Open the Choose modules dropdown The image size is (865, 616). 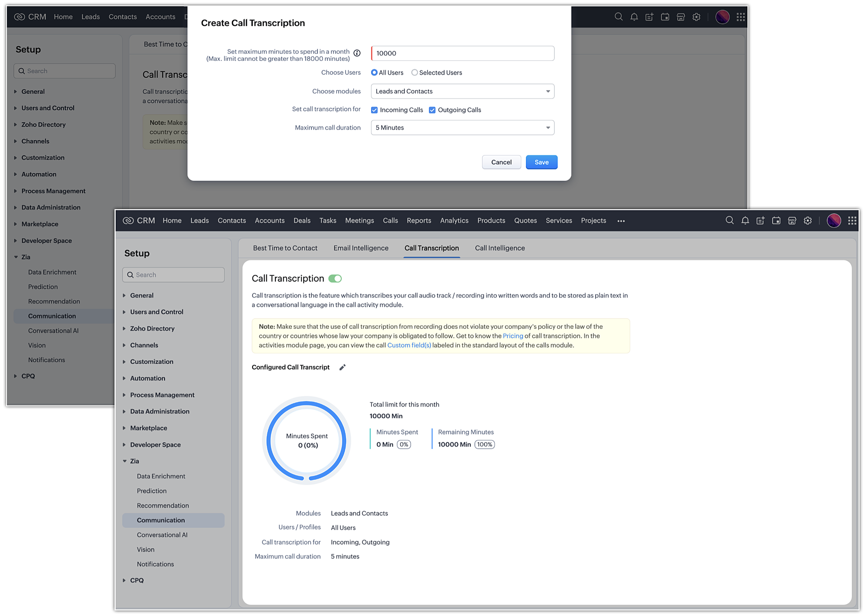coord(462,91)
